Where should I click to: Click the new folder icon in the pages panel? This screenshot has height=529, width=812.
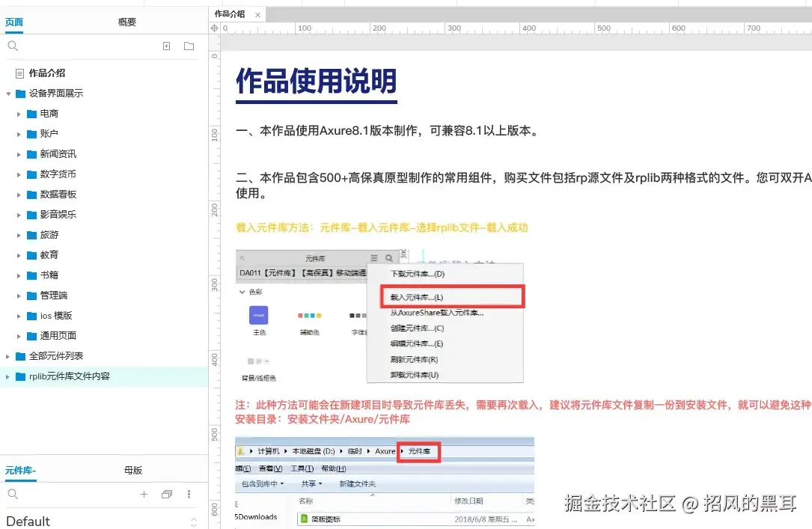pyautogui.click(x=188, y=46)
